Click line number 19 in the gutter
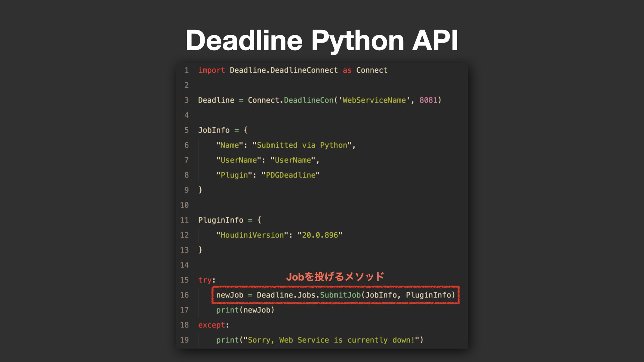Image resolution: width=644 pixels, height=362 pixels. coord(184,340)
